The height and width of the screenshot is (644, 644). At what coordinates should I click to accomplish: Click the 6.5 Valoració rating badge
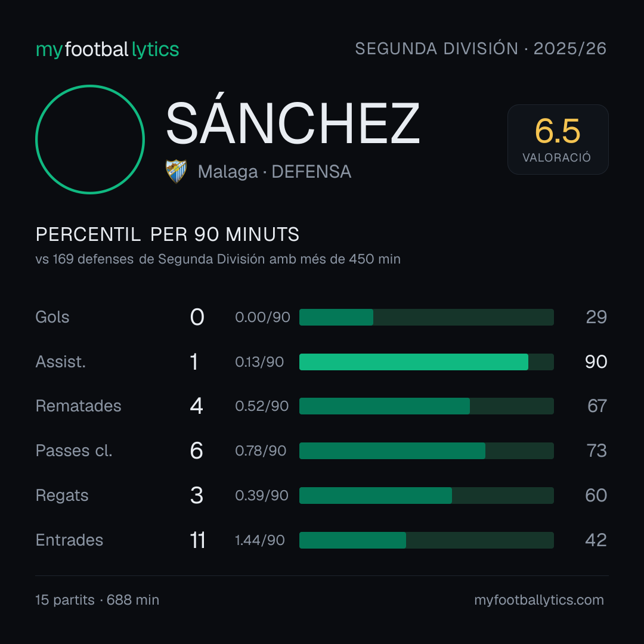click(558, 140)
